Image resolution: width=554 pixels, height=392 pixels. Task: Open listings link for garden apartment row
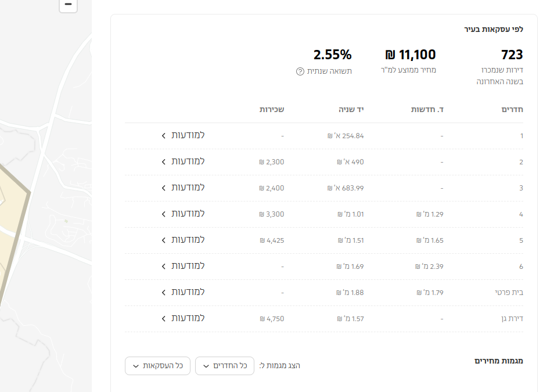tap(183, 318)
